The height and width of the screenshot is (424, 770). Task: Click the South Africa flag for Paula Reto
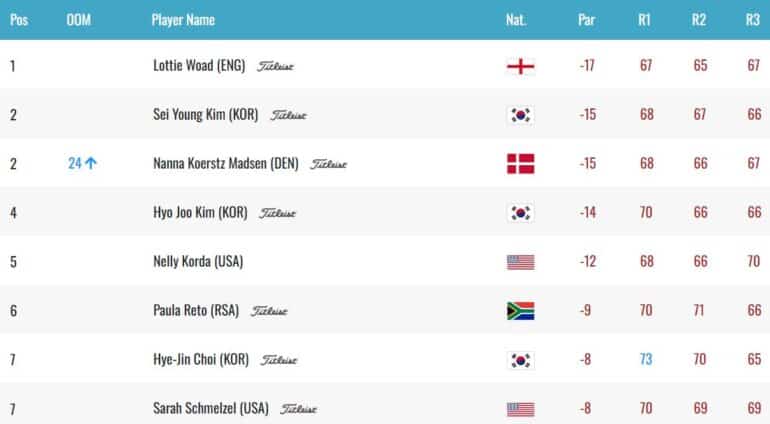pyautogui.click(x=521, y=311)
